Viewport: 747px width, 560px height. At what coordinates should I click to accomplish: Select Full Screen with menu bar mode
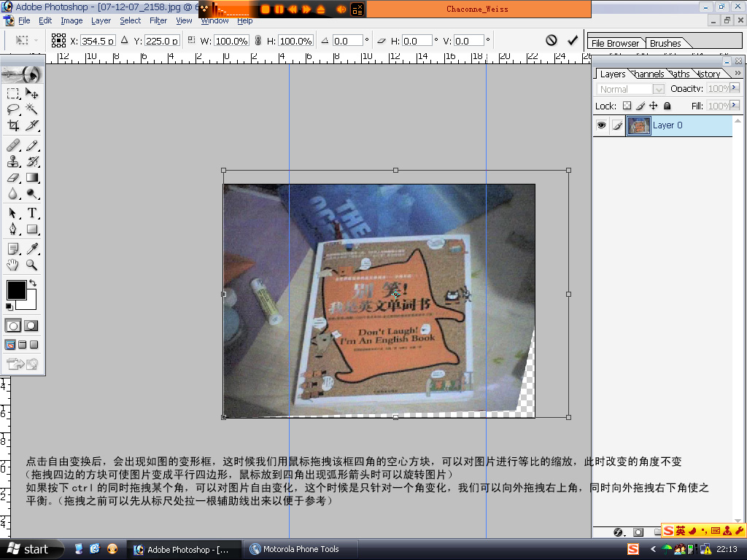click(23, 345)
